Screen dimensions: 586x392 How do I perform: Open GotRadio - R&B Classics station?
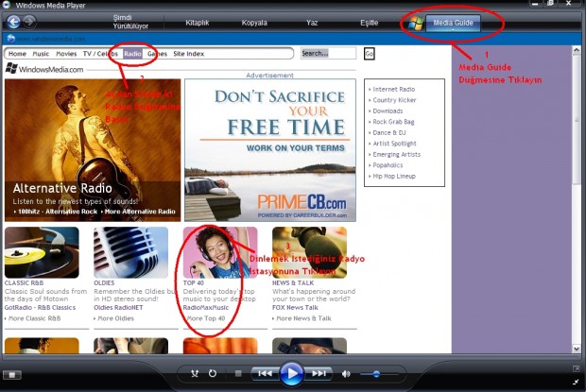coord(40,308)
